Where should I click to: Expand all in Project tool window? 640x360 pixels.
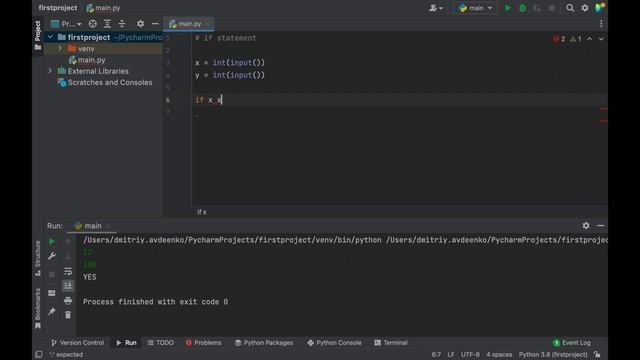pyautogui.click(x=107, y=24)
